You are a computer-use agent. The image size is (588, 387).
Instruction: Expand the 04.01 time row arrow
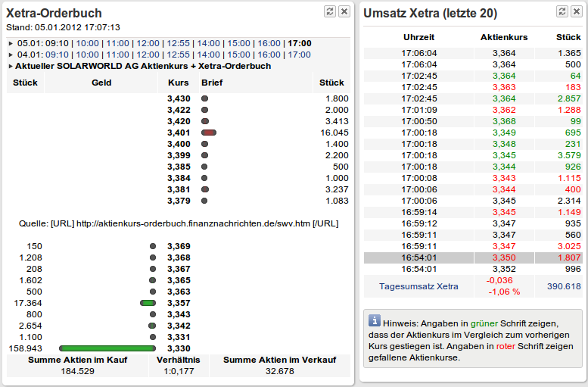pyautogui.click(x=11, y=55)
